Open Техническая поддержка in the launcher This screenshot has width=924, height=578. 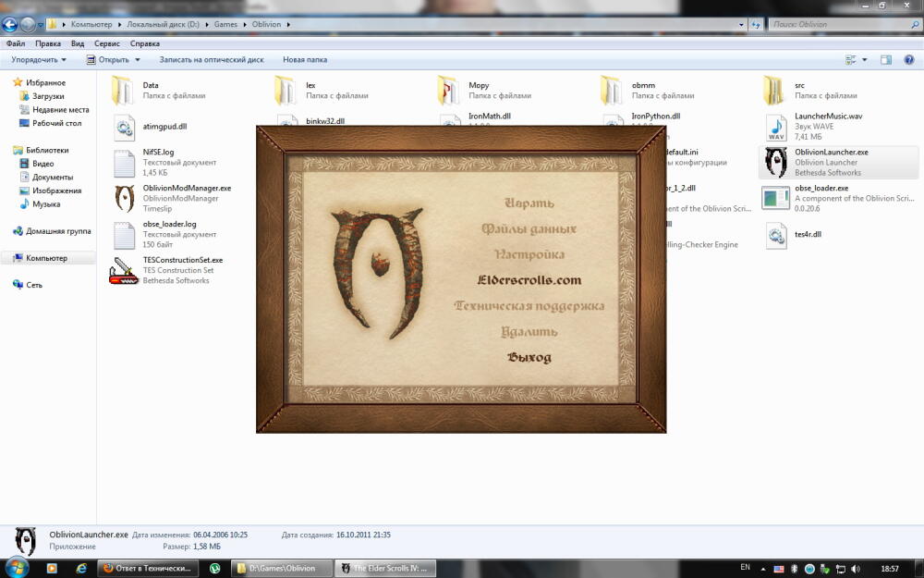(529, 306)
